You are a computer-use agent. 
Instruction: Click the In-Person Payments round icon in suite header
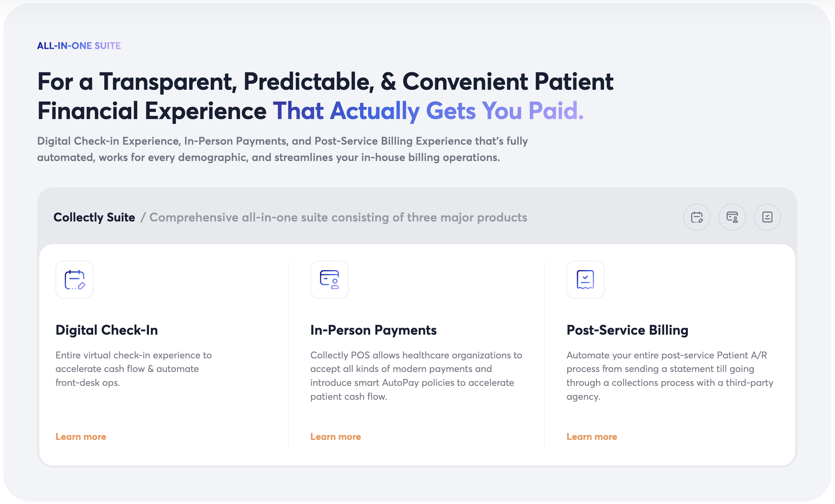click(x=732, y=217)
